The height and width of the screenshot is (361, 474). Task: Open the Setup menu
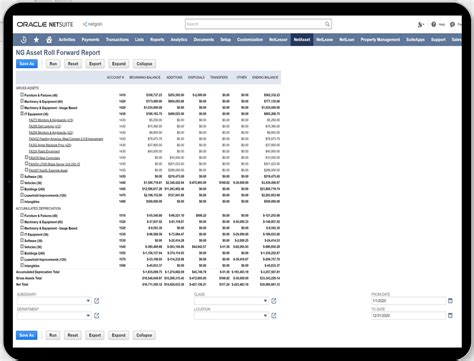tap(225, 40)
